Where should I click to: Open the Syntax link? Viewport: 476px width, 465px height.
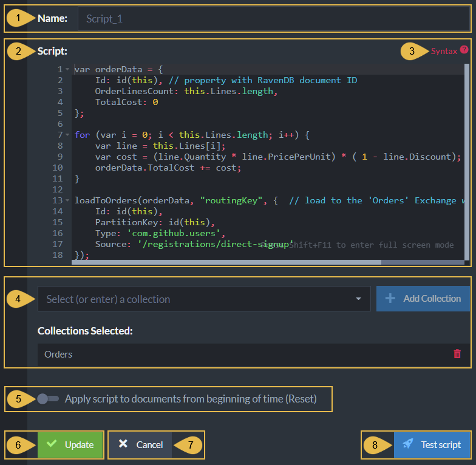pos(444,51)
